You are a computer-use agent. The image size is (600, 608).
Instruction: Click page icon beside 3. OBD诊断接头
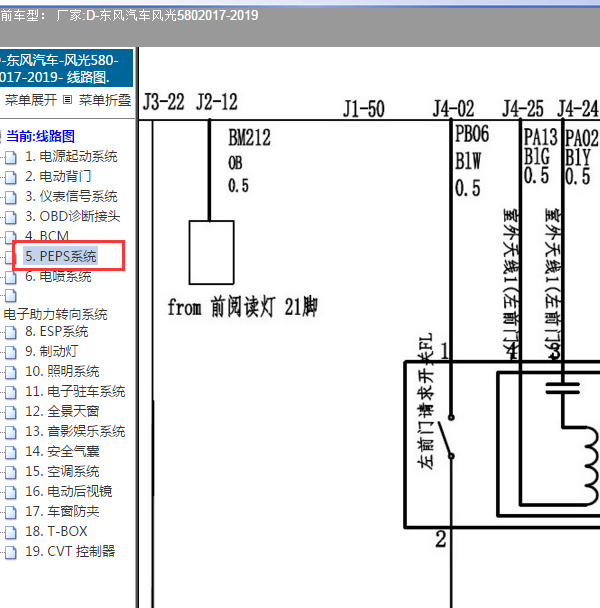[10, 217]
